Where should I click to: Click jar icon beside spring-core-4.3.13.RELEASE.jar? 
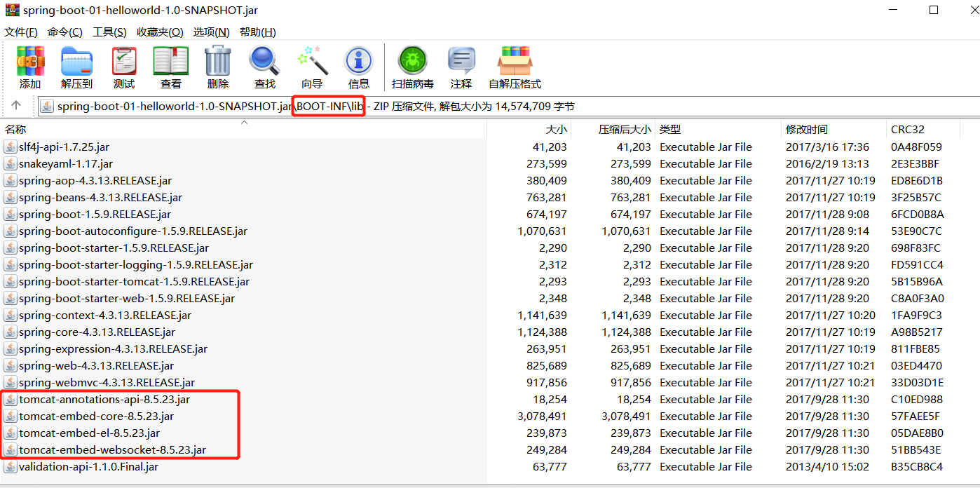[10, 332]
